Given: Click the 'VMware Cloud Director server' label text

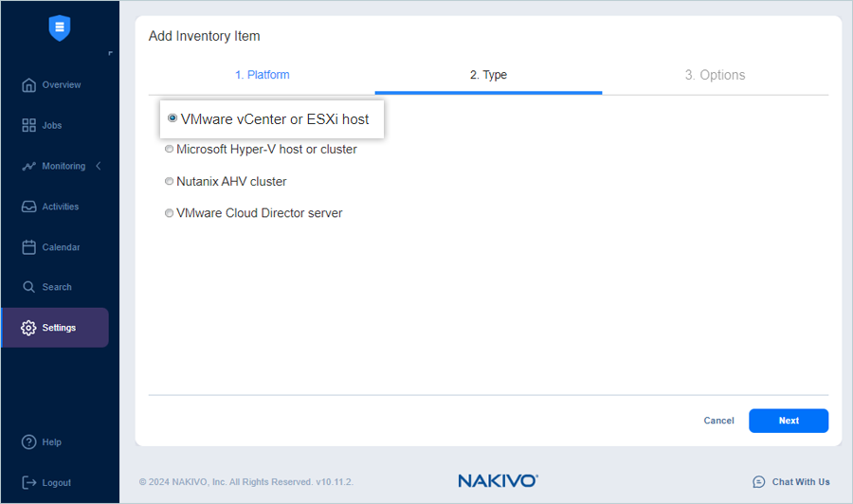Looking at the screenshot, I should coord(259,213).
